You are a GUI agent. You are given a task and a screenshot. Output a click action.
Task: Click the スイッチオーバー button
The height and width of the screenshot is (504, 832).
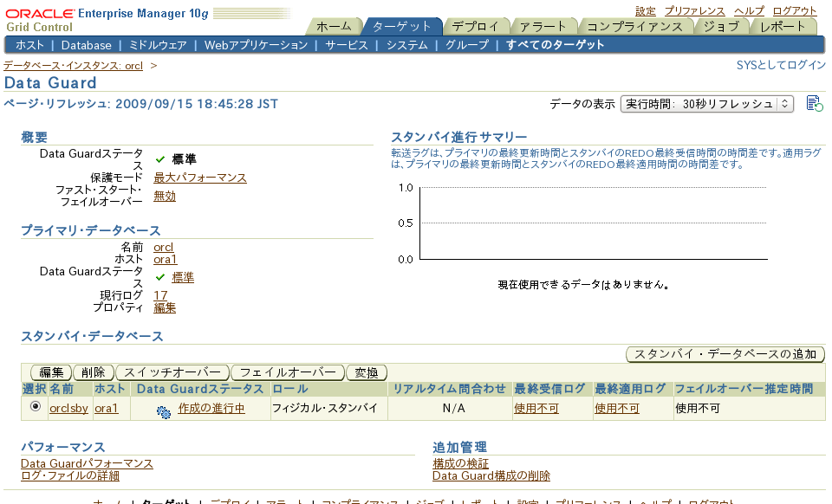point(172,372)
